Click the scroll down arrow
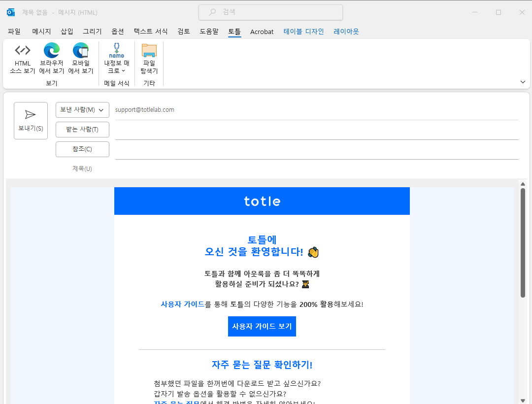This screenshot has width=532, height=404. [523, 401]
